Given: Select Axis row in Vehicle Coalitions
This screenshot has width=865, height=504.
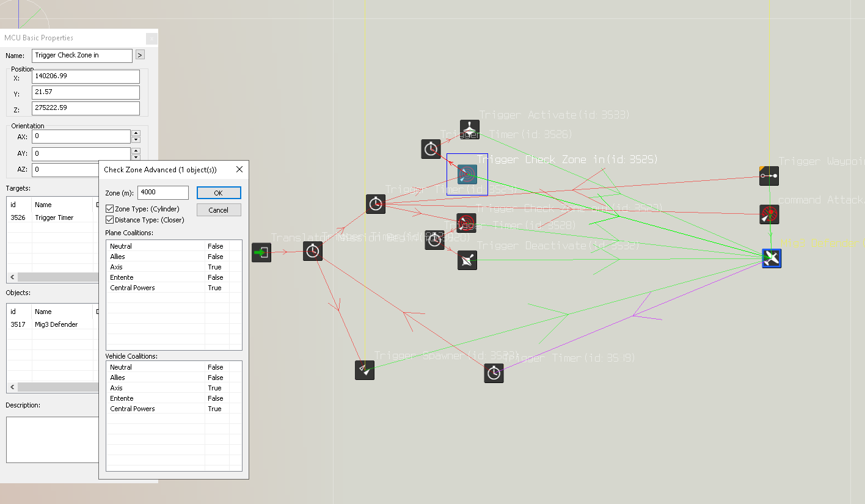Looking at the screenshot, I should pos(174,388).
